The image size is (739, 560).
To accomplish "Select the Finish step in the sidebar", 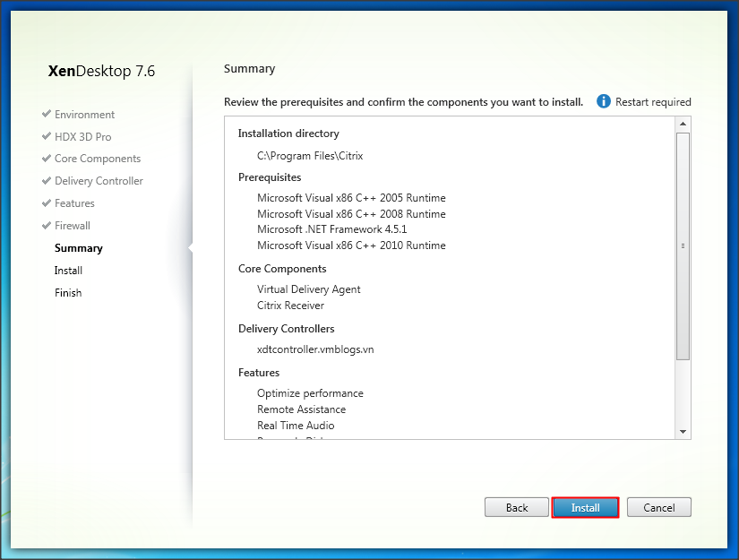I will coord(68,293).
